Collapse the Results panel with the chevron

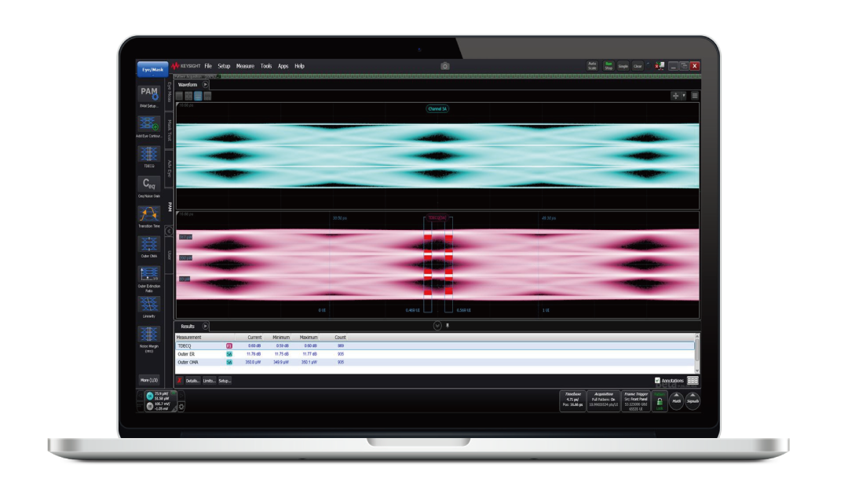437,325
